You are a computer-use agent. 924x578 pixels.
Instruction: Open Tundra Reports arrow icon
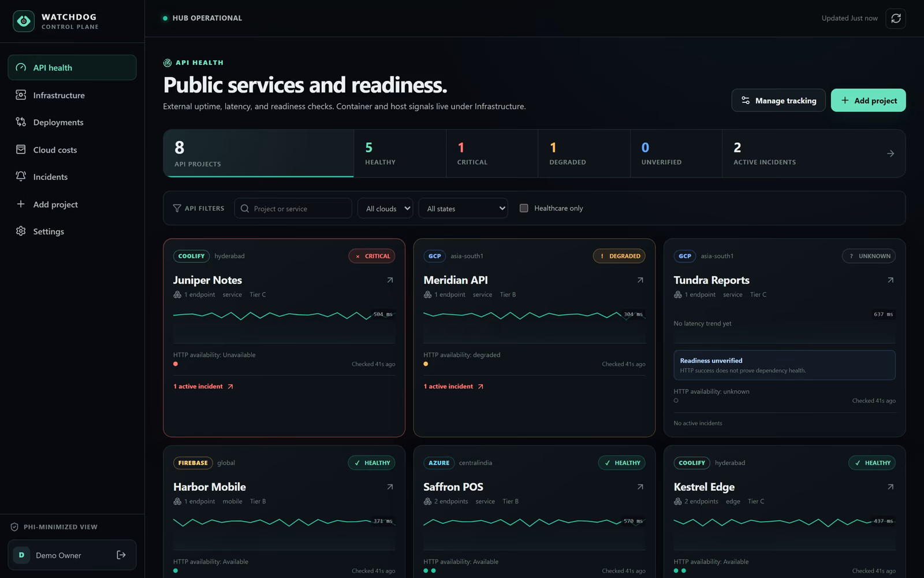point(891,280)
